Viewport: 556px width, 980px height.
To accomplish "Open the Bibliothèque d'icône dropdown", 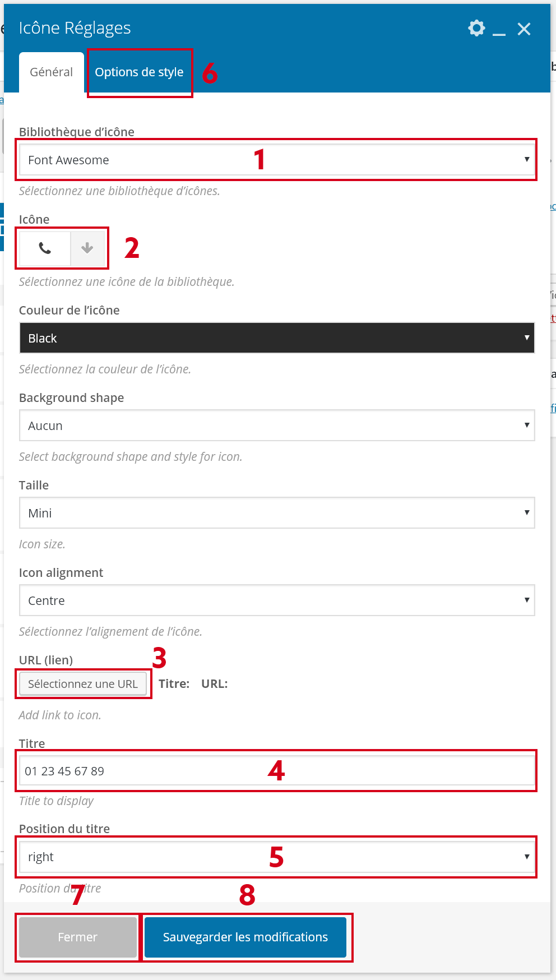I will pos(277,160).
